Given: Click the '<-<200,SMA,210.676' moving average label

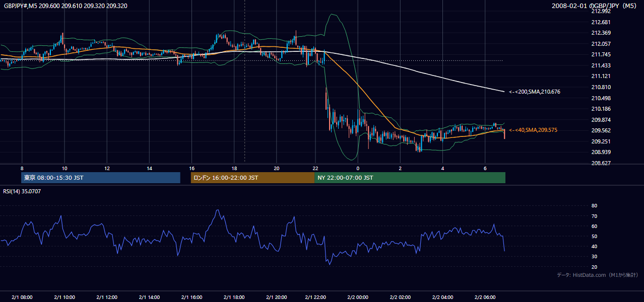Looking at the screenshot, I should click(x=534, y=92).
